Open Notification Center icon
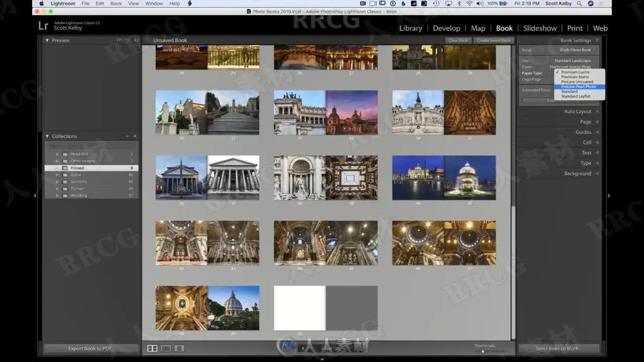 click(602, 4)
